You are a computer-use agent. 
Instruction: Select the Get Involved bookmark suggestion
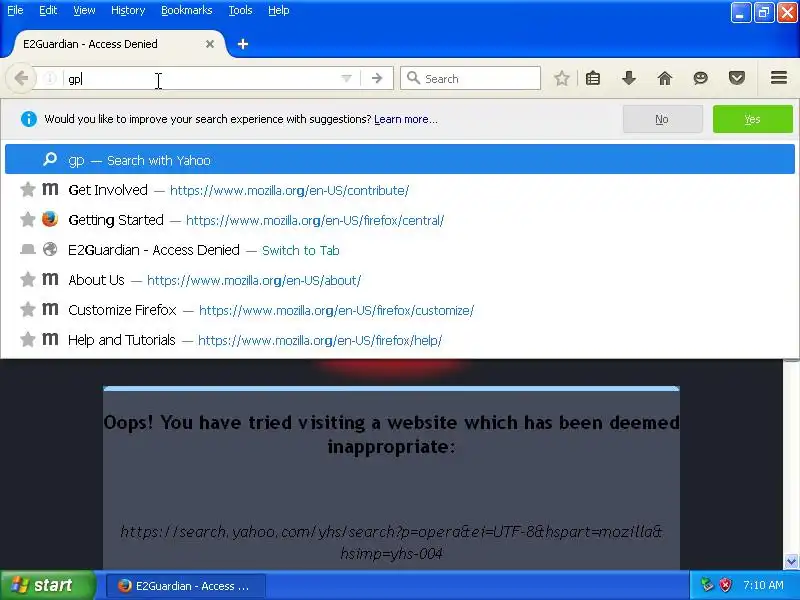pos(400,190)
